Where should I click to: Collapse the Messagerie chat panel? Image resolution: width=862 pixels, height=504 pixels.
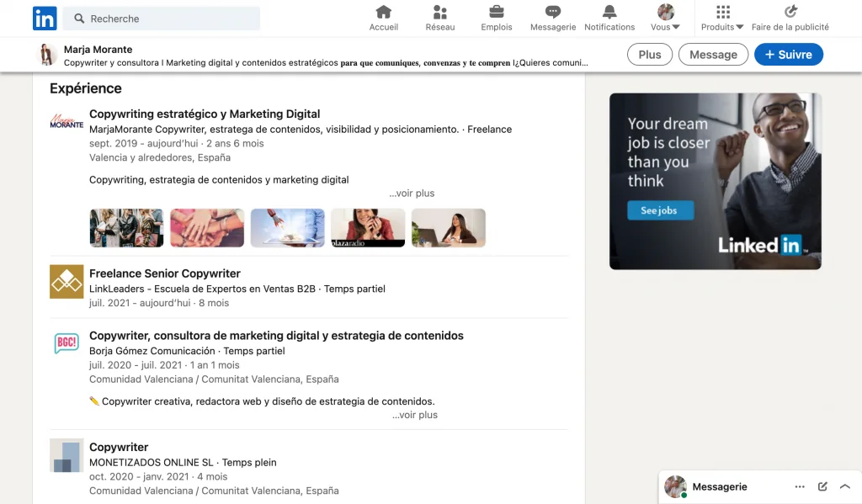coord(845,486)
